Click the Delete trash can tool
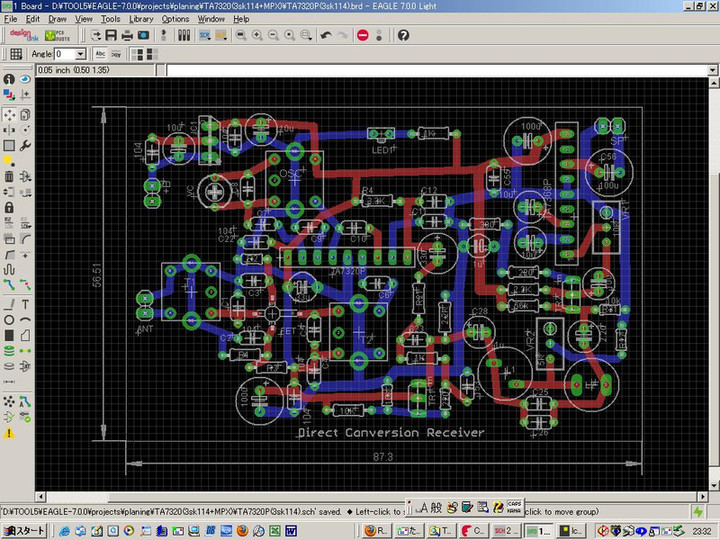Viewport: 720px width, 540px height. pos(9,176)
